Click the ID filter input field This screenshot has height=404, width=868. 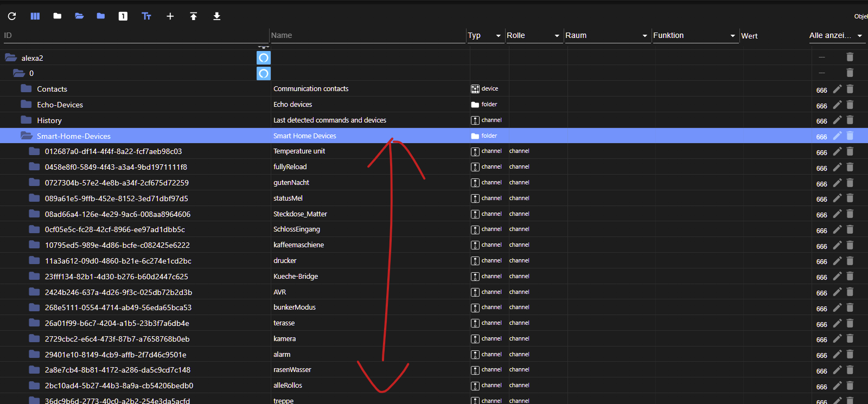[x=136, y=35]
